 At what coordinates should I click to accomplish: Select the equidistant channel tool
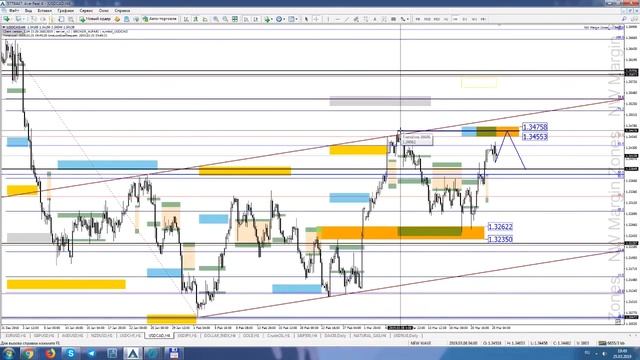[x=356, y=19]
